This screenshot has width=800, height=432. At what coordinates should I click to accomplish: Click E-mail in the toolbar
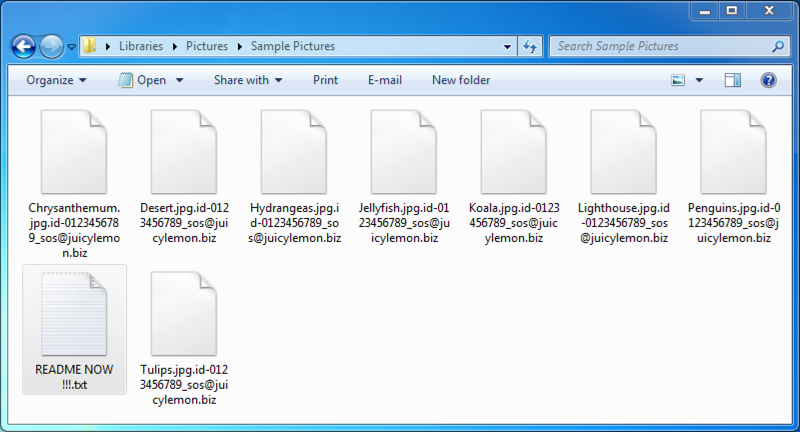(x=385, y=80)
